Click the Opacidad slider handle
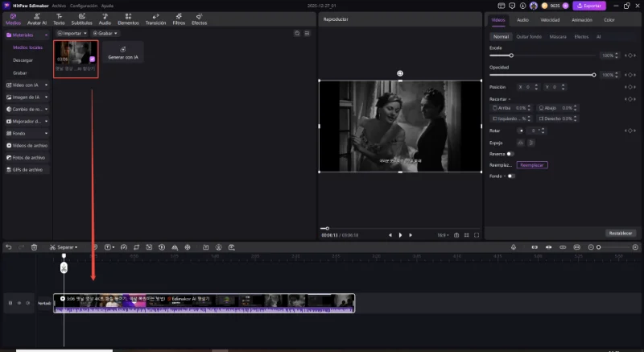This screenshot has width=644, height=352. pos(594,75)
